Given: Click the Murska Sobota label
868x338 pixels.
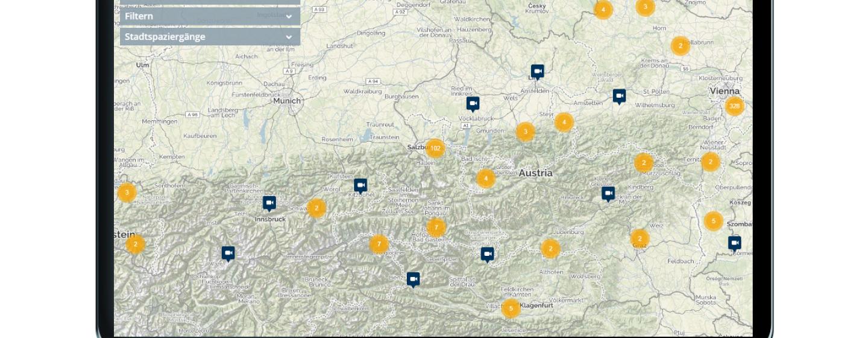Looking at the screenshot, I should coord(706,300).
